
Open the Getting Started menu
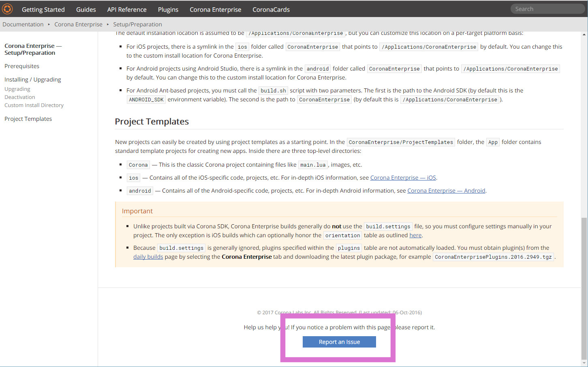tap(43, 9)
